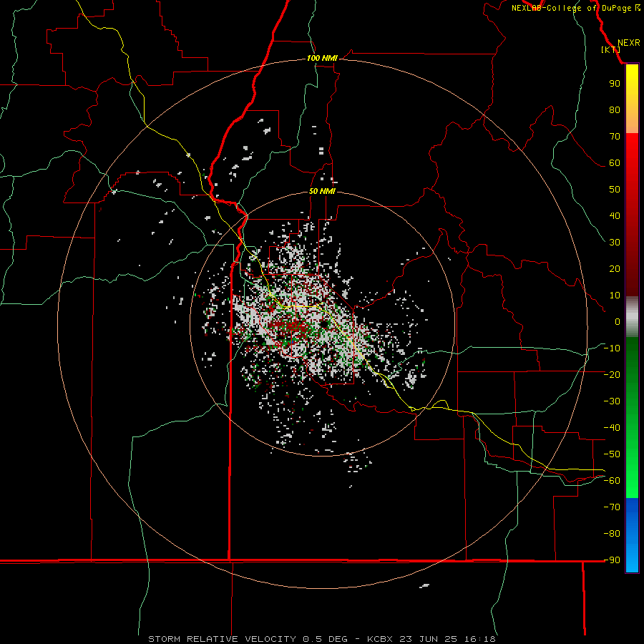Select the -40 scale value
The image size is (644, 644).
pyautogui.click(x=612, y=428)
